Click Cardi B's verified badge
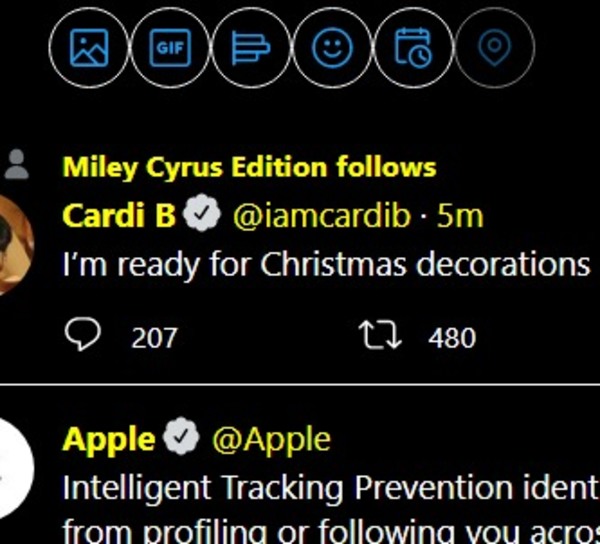 pos(206,214)
